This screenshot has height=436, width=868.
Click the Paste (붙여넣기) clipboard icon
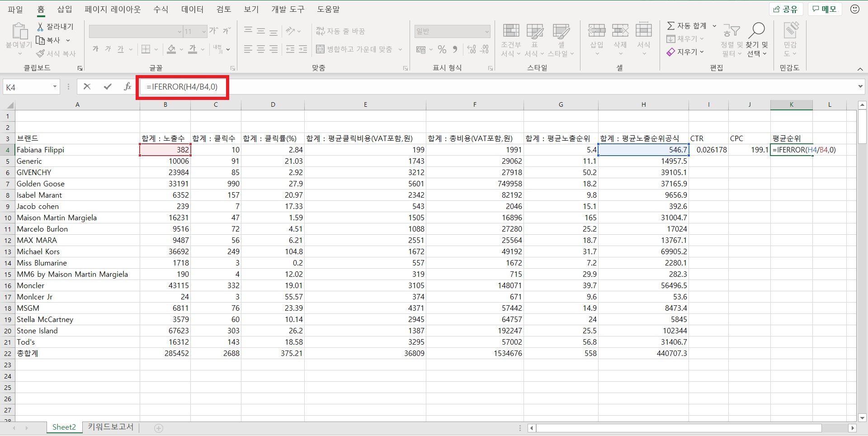click(x=19, y=32)
